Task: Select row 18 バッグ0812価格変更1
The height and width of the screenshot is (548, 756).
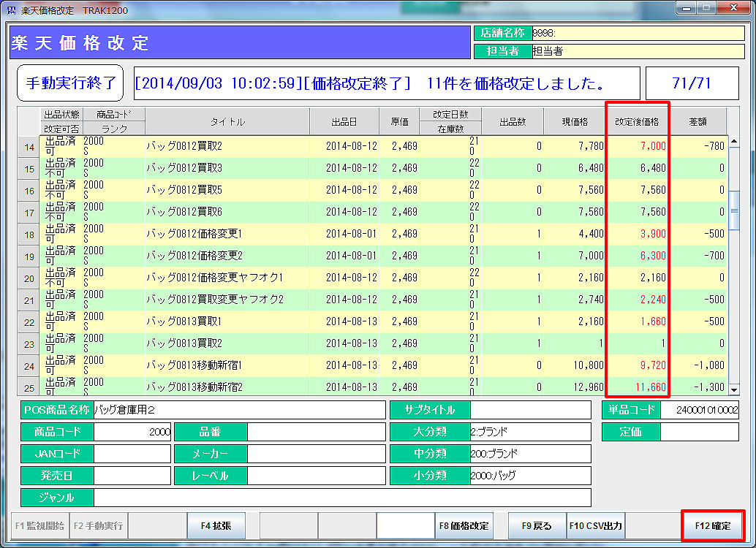Action: point(227,234)
